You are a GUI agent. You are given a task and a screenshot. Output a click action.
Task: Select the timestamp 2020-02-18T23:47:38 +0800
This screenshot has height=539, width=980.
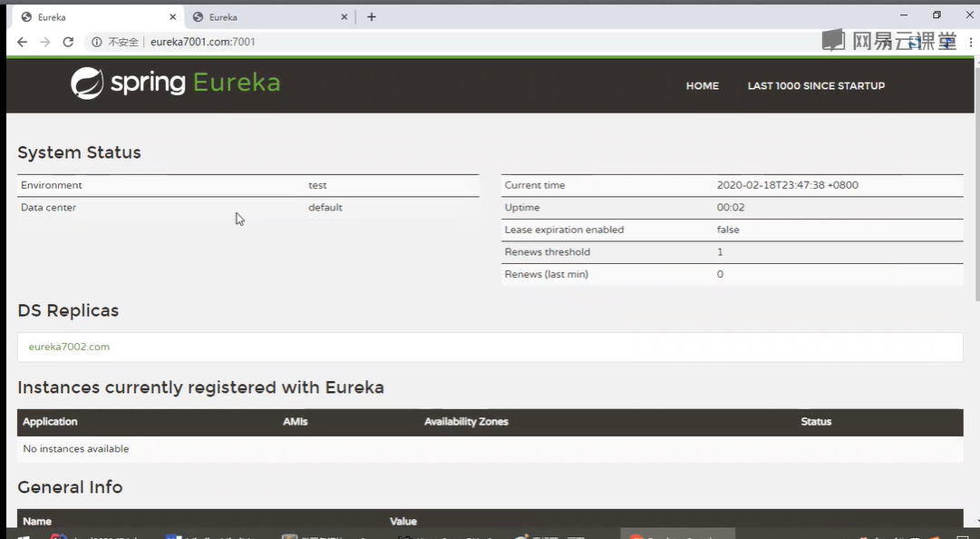788,185
